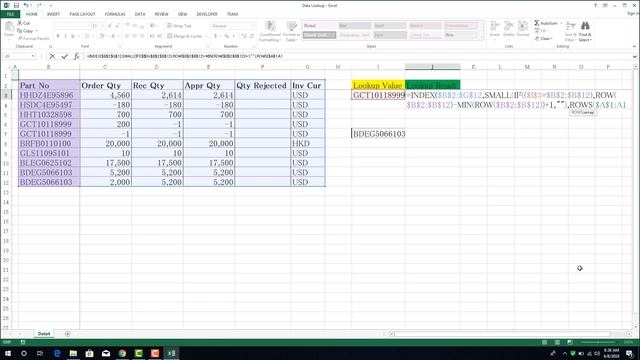This screenshot has width=640, height=360.
Task: Collapse the ribbon with the up arrow
Action: click(x=634, y=47)
